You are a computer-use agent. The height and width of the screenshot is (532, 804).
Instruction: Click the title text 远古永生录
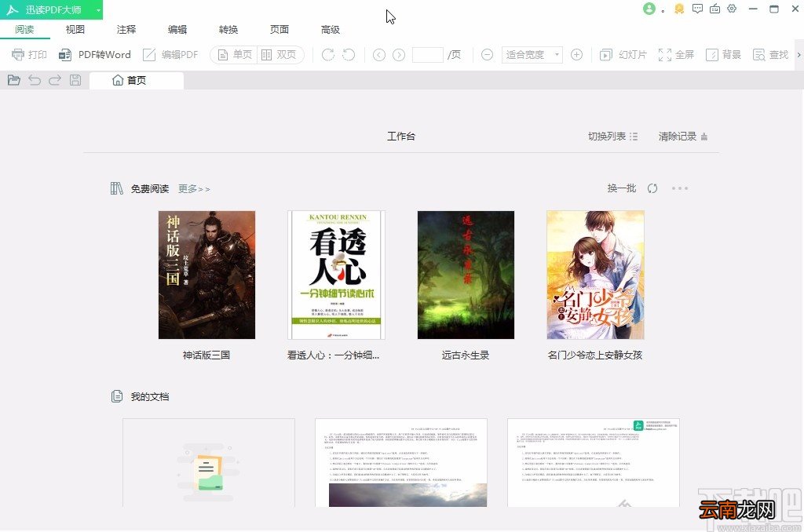click(466, 355)
